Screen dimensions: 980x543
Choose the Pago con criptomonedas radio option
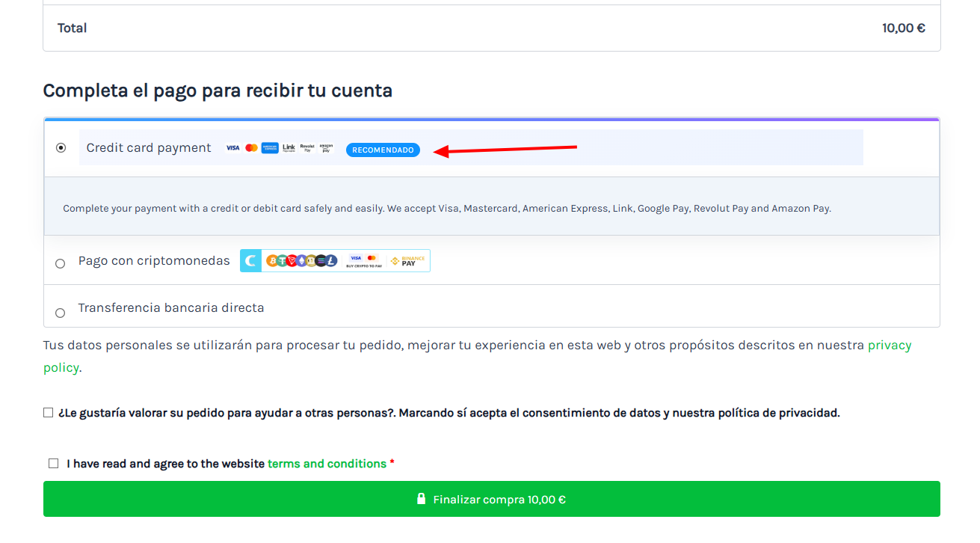point(61,263)
